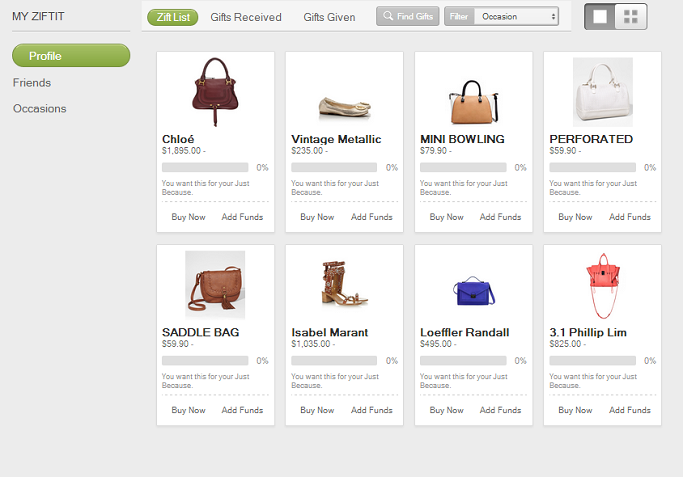Viewport: 683px width, 477px height.
Task: Click the MINI BOWLING bag image
Action: point(473,102)
